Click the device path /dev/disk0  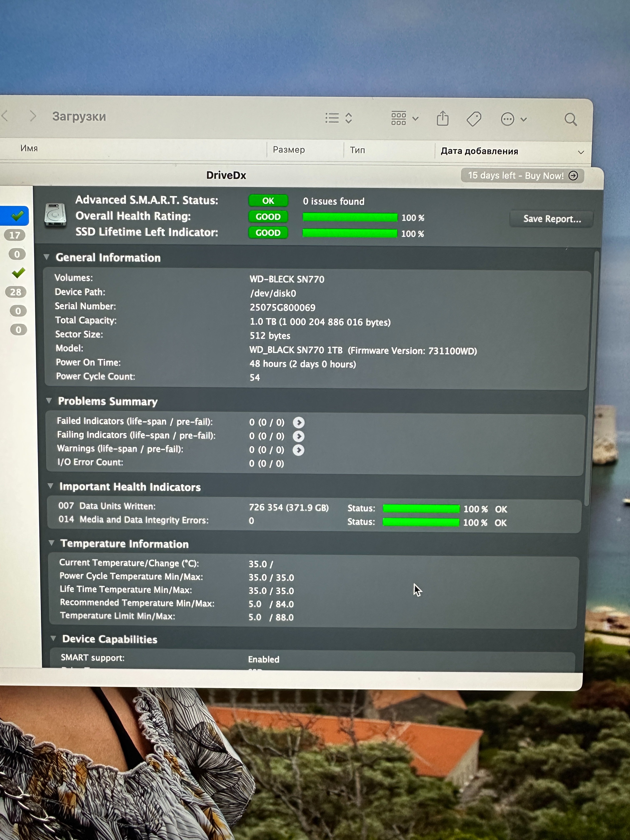(x=273, y=293)
